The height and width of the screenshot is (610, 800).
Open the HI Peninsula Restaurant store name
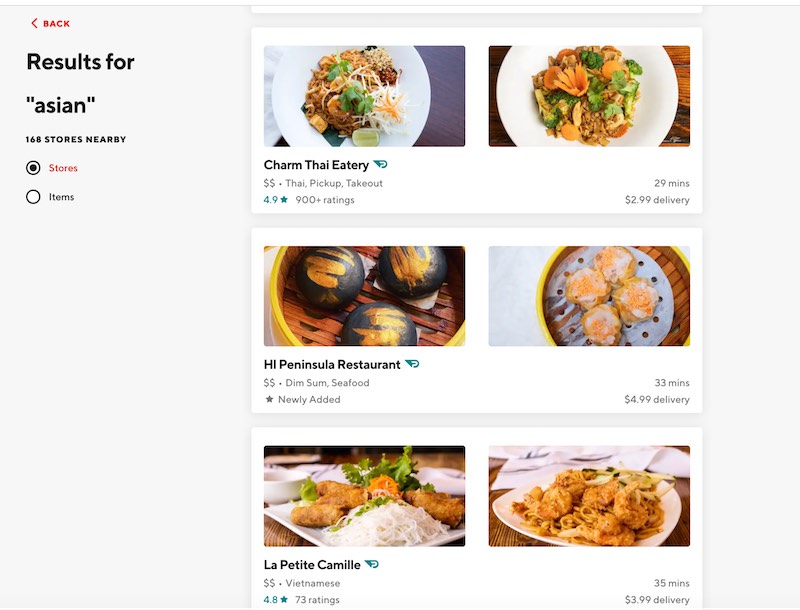(332, 365)
